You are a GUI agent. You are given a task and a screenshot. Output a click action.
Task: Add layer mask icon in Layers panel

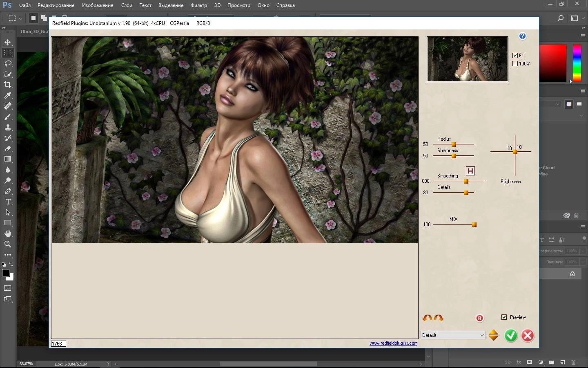coord(529,362)
